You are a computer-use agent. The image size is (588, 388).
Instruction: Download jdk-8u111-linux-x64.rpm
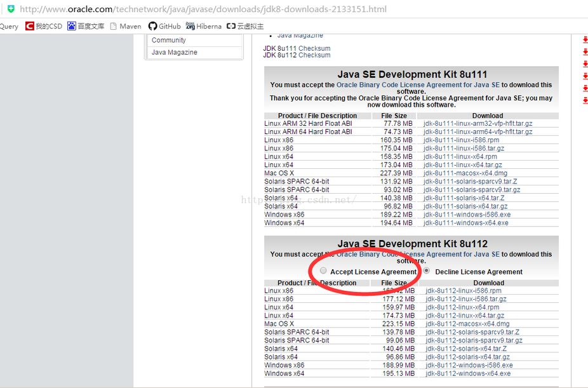point(460,156)
